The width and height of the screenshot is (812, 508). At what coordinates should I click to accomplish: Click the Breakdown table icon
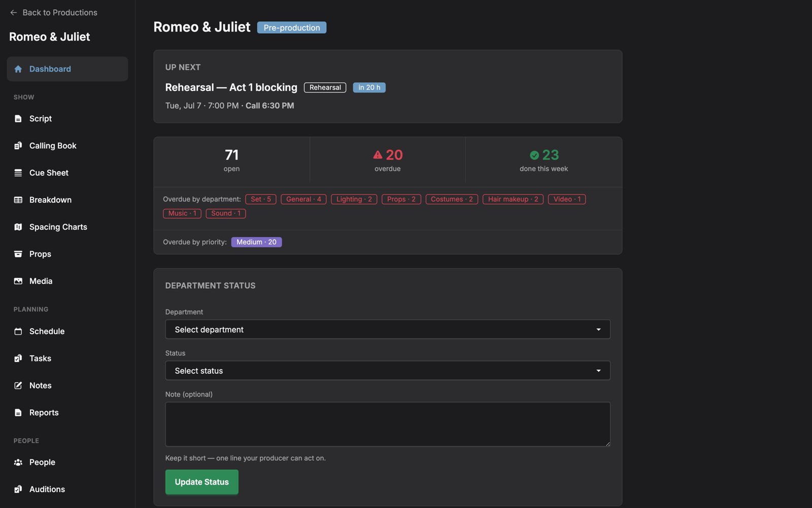pyautogui.click(x=18, y=200)
